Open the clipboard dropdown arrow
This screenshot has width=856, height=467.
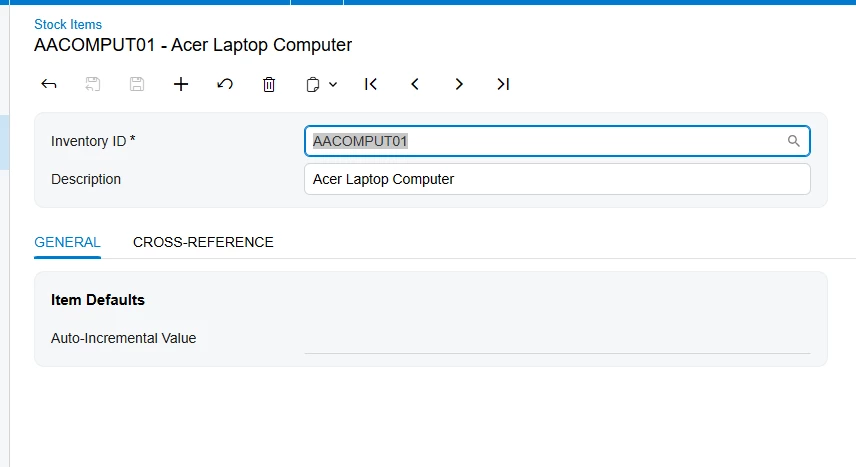tap(333, 85)
